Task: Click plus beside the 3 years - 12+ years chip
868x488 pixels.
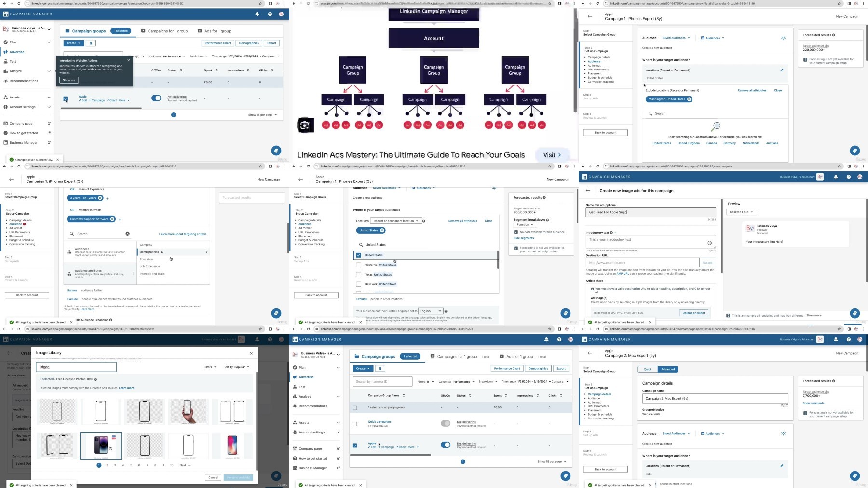Action: point(108,198)
